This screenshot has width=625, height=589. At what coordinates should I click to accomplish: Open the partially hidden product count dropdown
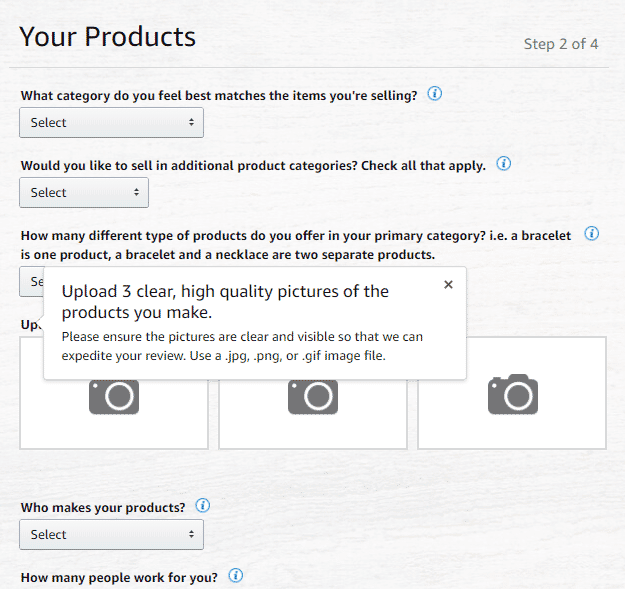(x=32, y=282)
